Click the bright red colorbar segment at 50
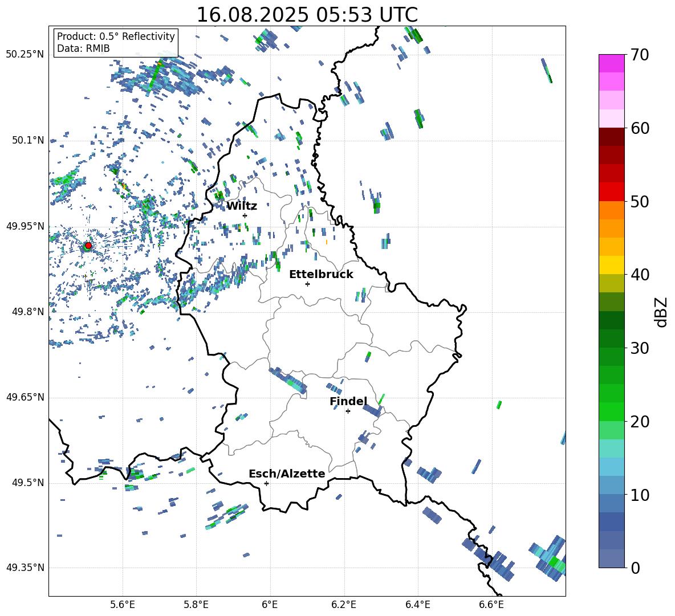 611,192
